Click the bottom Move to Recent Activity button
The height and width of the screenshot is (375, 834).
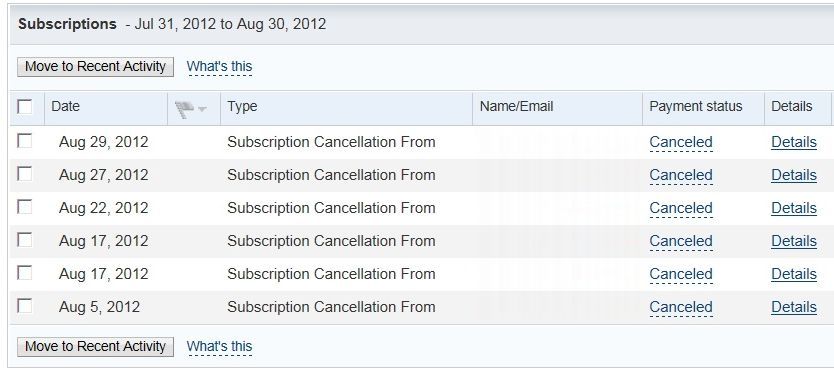coord(96,346)
